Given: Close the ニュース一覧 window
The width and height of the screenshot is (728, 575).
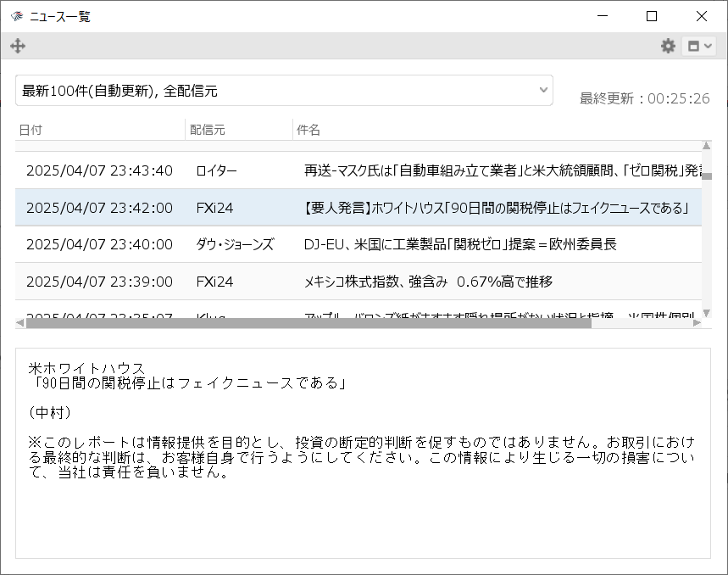Looking at the screenshot, I should [702, 16].
